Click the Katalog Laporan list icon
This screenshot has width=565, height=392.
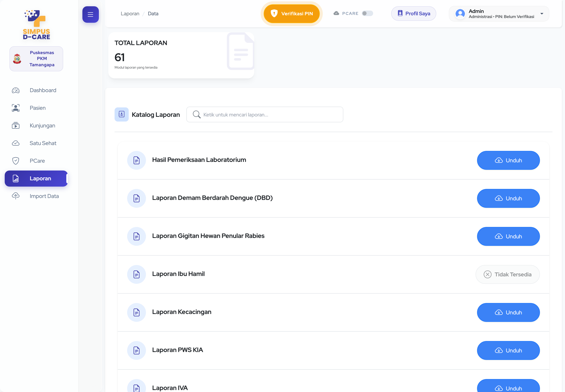pyautogui.click(x=121, y=114)
